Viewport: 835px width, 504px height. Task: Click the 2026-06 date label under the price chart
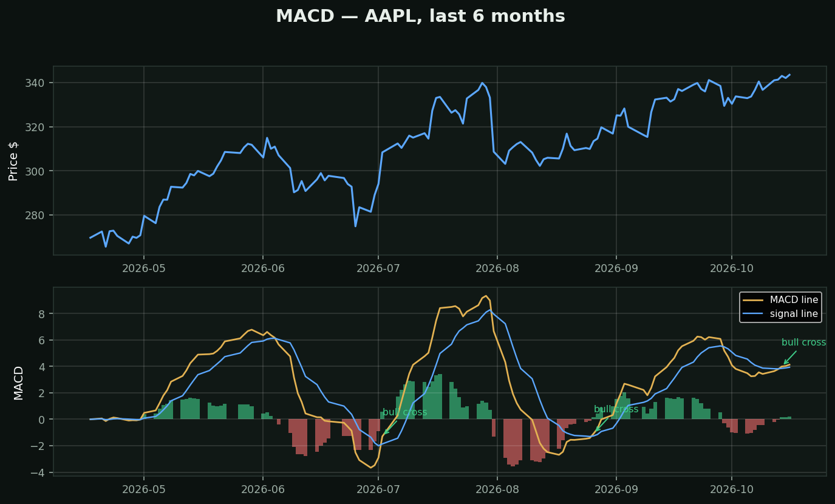point(262,268)
